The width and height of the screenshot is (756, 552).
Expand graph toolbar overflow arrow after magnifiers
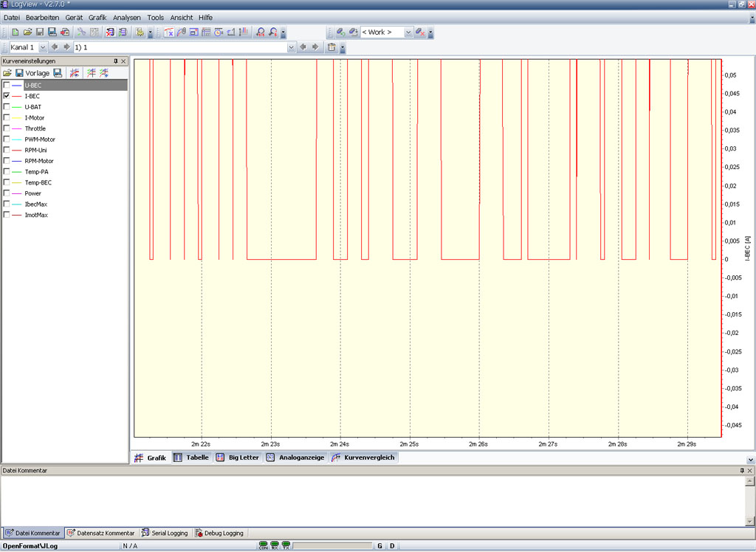tap(283, 32)
